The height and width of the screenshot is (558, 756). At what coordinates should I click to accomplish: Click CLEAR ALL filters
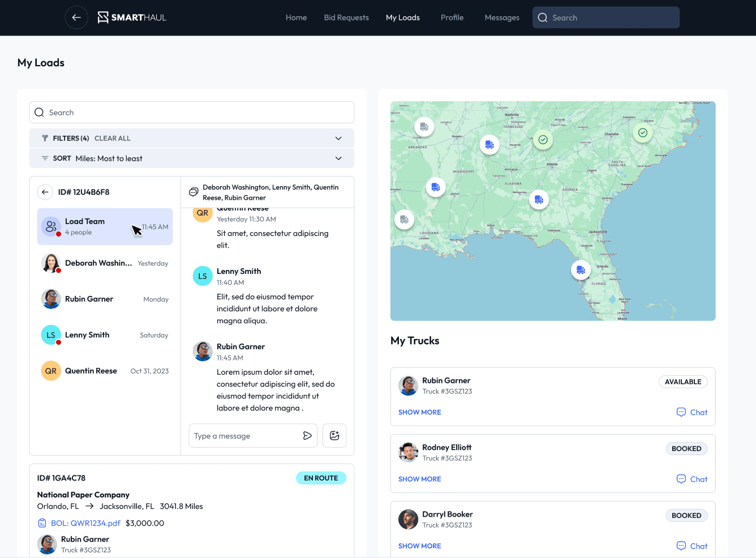click(112, 139)
